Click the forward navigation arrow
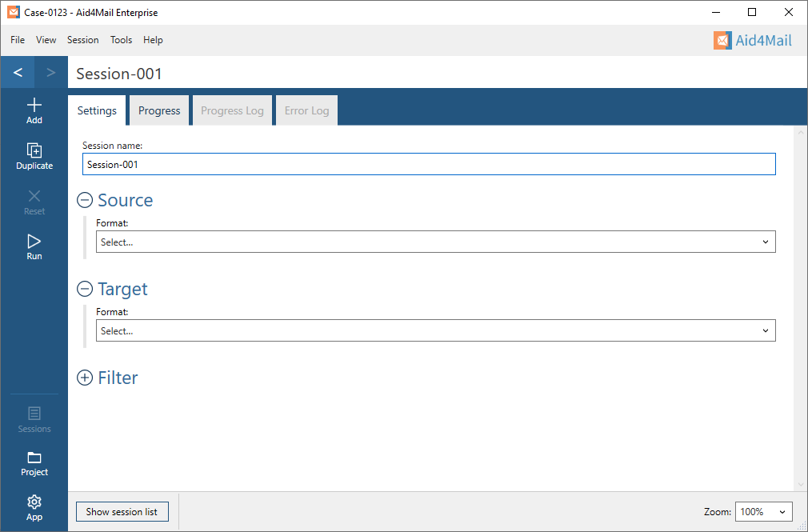This screenshot has height=532, width=808. (50, 72)
